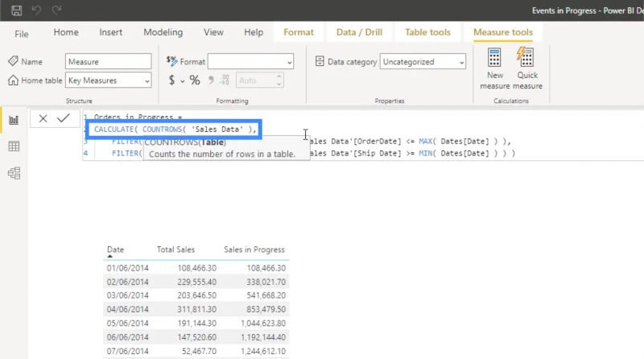Switch to the Format ribbon tab

coord(299,32)
